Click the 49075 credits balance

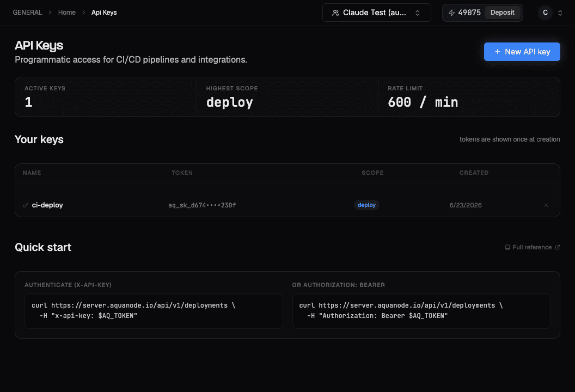(x=469, y=13)
